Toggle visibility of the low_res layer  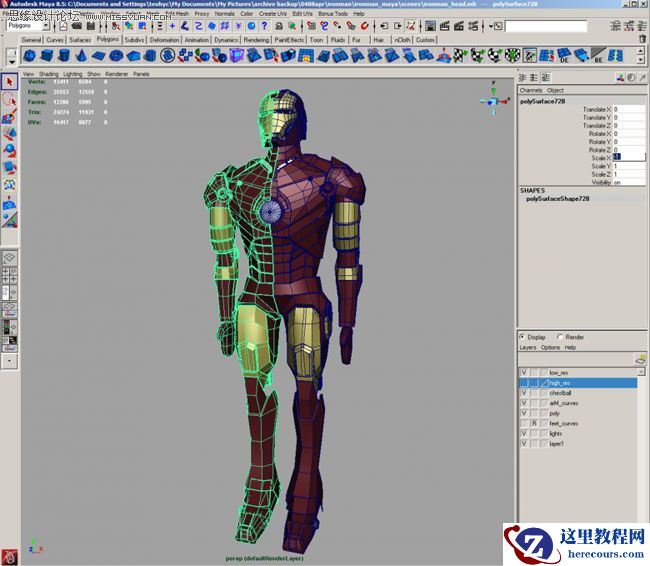tap(523, 372)
